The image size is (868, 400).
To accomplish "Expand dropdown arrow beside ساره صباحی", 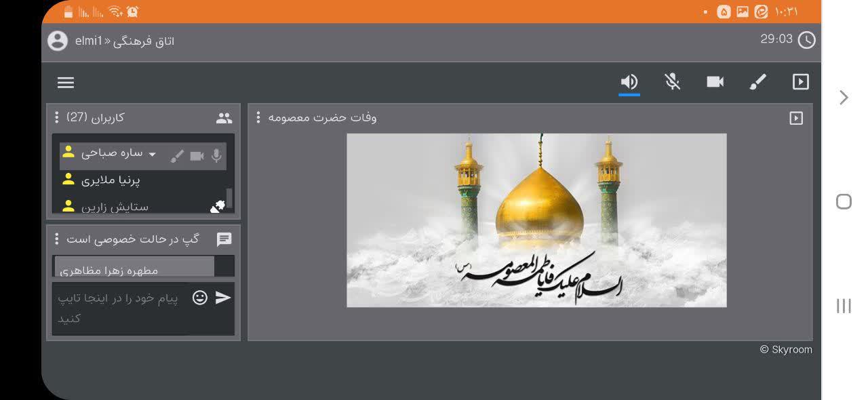I will 153,155.
